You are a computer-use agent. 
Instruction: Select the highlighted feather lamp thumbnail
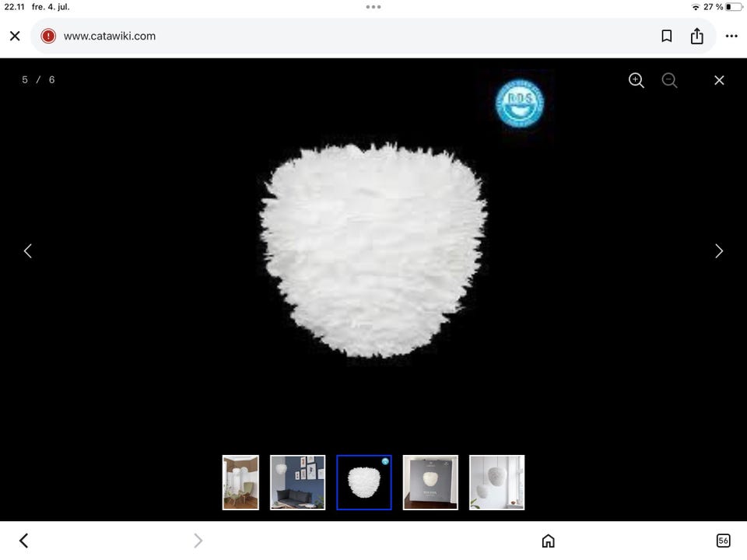pyautogui.click(x=364, y=482)
